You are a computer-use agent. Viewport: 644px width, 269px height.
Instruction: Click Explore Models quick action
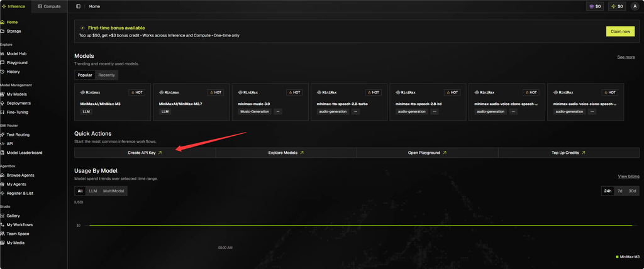pos(286,153)
